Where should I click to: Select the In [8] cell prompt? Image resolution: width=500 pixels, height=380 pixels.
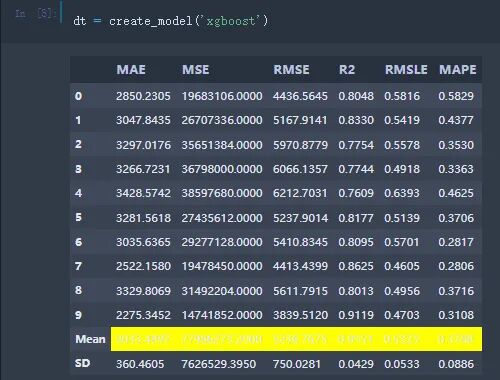coord(34,14)
